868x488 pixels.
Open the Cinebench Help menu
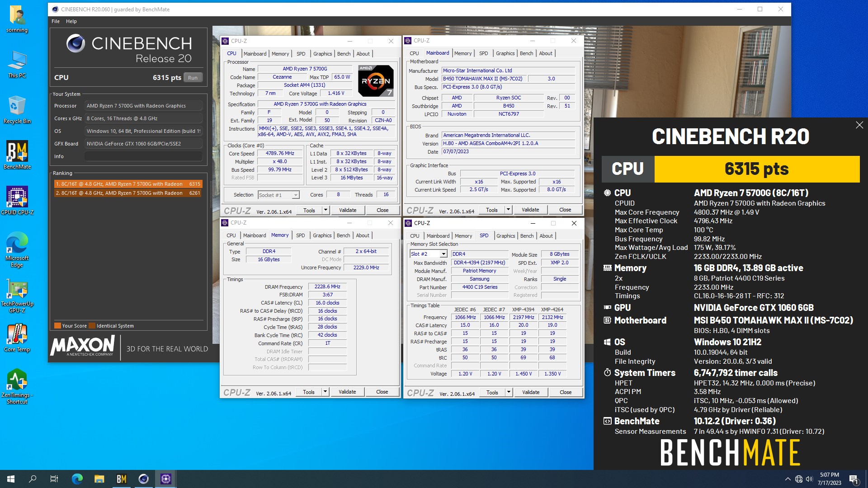[x=71, y=21]
